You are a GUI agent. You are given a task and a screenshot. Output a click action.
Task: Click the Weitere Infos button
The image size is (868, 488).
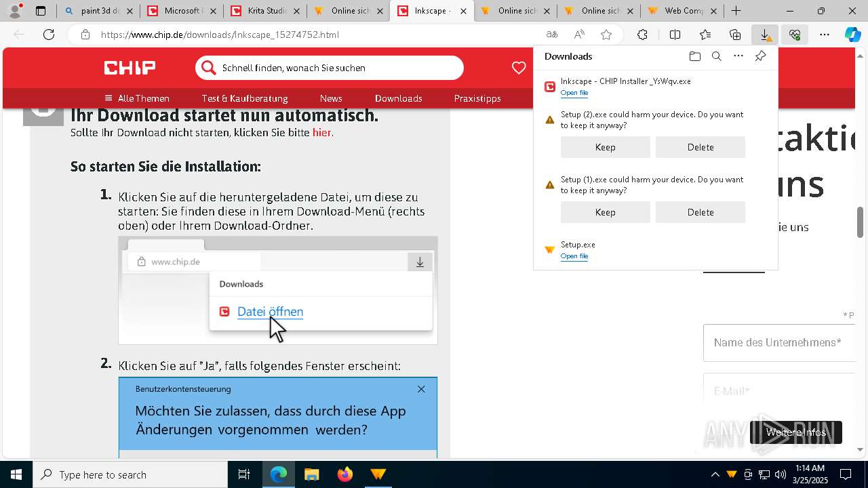(x=796, y=432)
